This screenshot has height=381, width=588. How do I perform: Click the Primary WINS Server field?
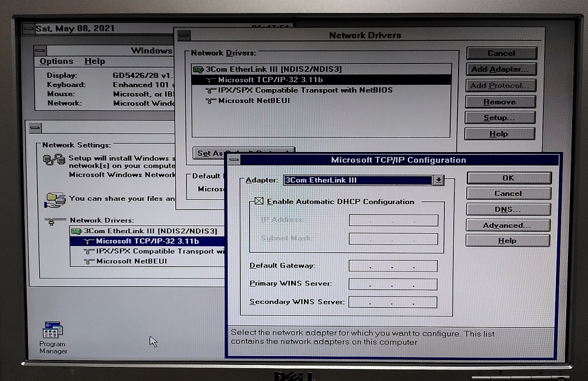point(393,284)
